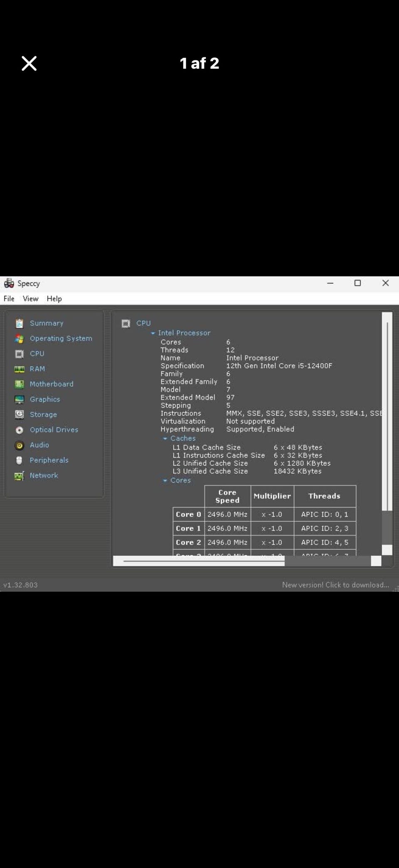The height and width of the screenshot is (868, 399).
Task: Click the Multiplier column header
Action: (x=272, y=496)
